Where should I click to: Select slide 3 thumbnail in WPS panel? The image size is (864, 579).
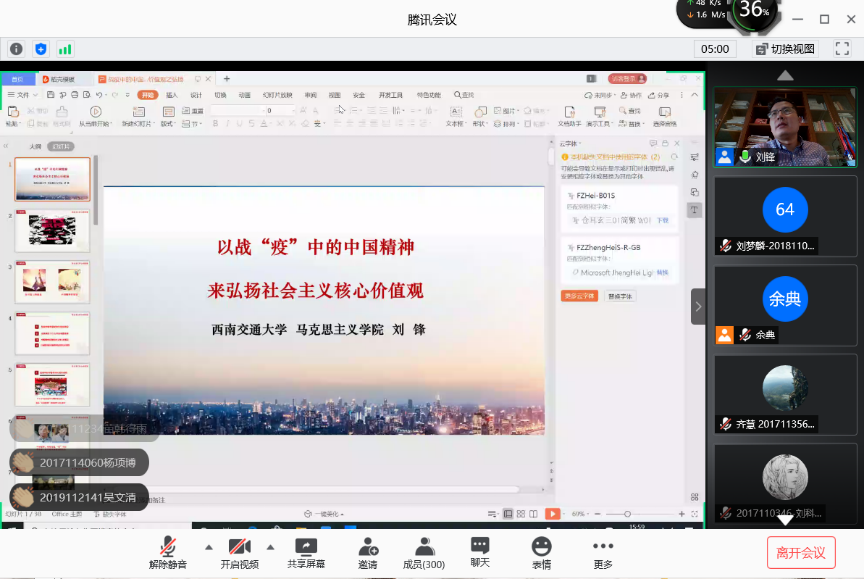pos(52,282)
